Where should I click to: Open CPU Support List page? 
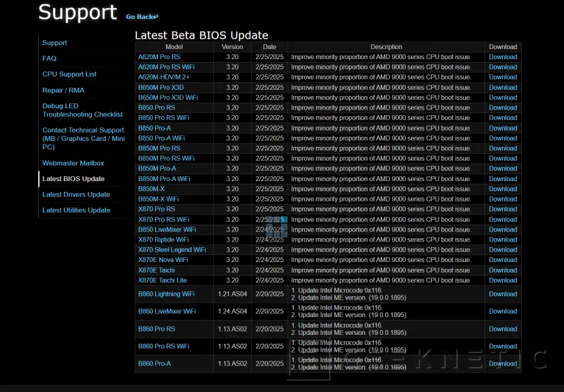(x=69, y=74)
